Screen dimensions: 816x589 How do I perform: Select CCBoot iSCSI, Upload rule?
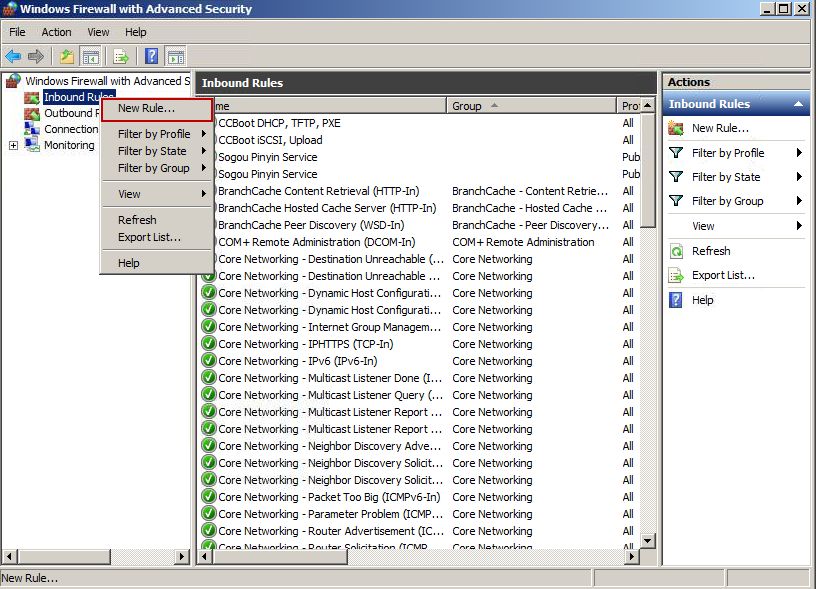pyautogui.click(x=270, y=140)
